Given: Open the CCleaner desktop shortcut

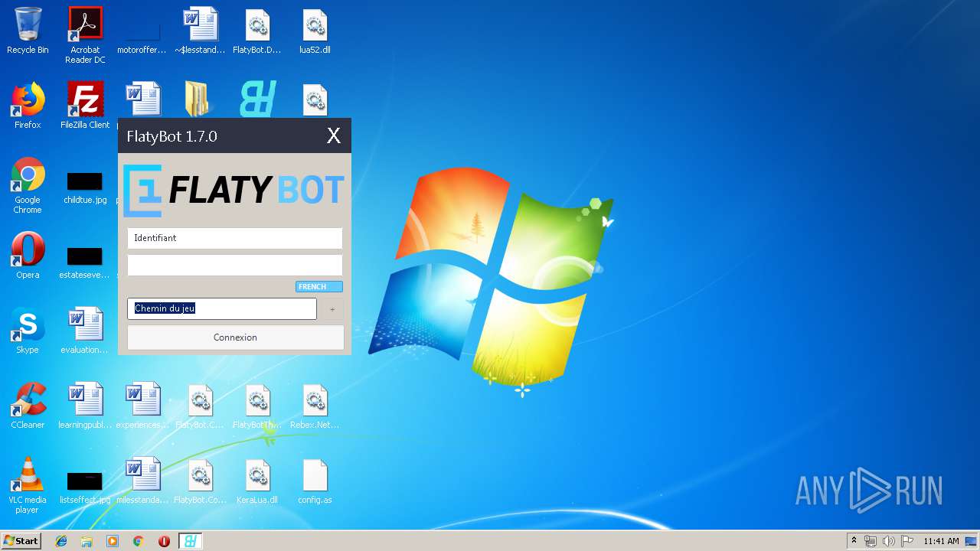Looking at the screenshot, I should tap(28, 406).
